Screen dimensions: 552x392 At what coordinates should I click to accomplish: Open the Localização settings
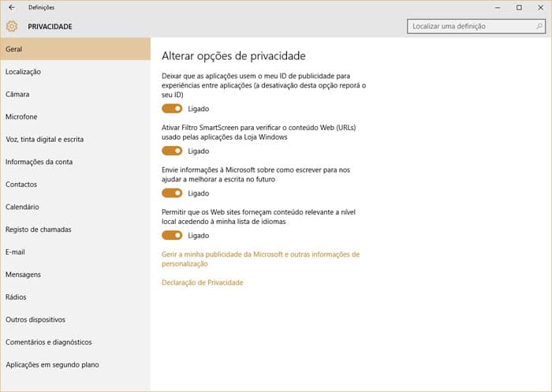click(x=76, y=72)
